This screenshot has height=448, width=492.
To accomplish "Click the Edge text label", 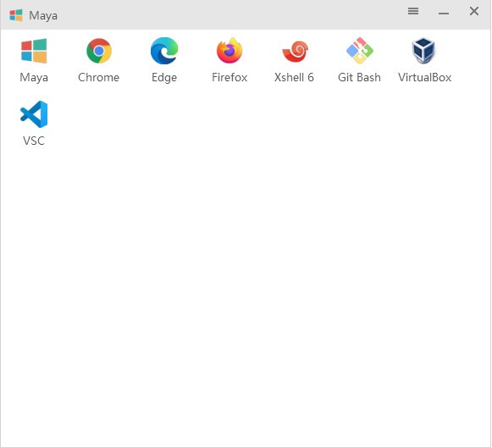I will click(x=164, y=78).
